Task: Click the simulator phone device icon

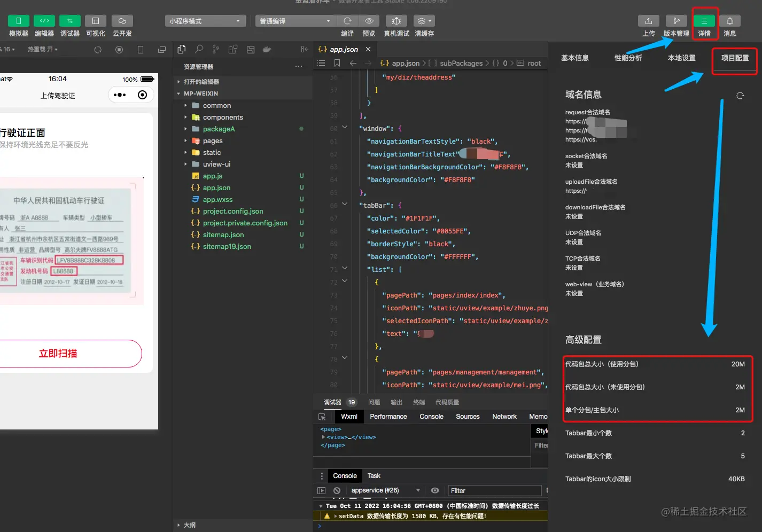Action: pyautogui.click(x=141, y=50)
